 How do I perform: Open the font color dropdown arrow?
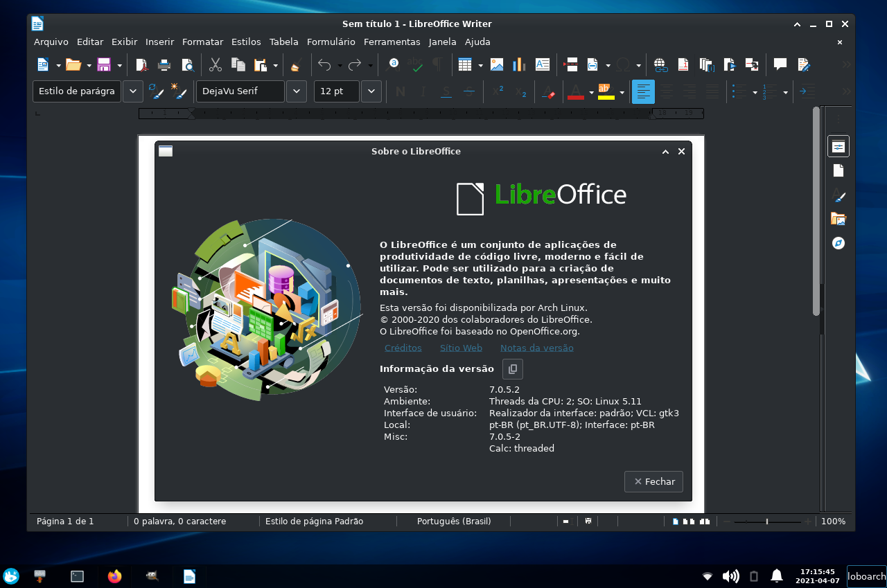(590, 91)
